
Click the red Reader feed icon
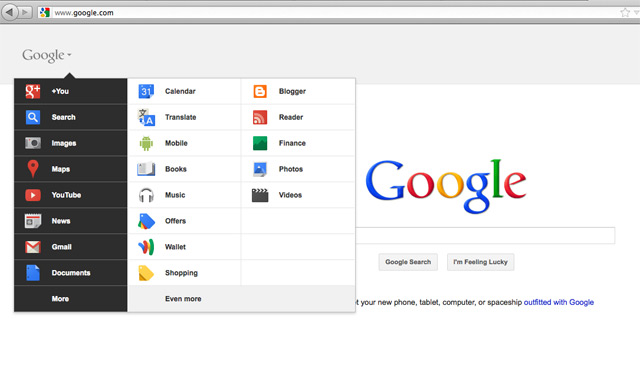point(260,117)
